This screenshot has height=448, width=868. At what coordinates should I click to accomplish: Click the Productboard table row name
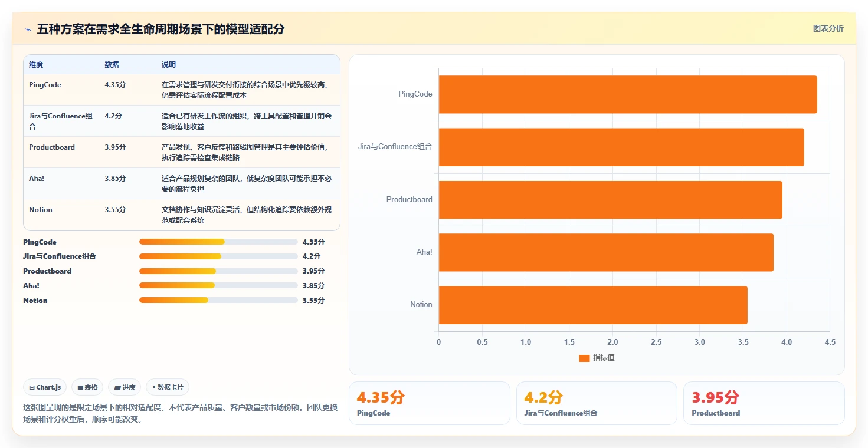pyautogui.click(x=52, y=147)
